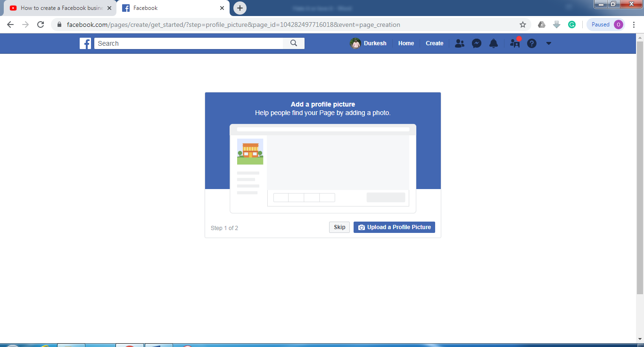This screenshot has width=644, height=347.
Task: Bookmark this page with star icon
Action: tap(522, 25)
